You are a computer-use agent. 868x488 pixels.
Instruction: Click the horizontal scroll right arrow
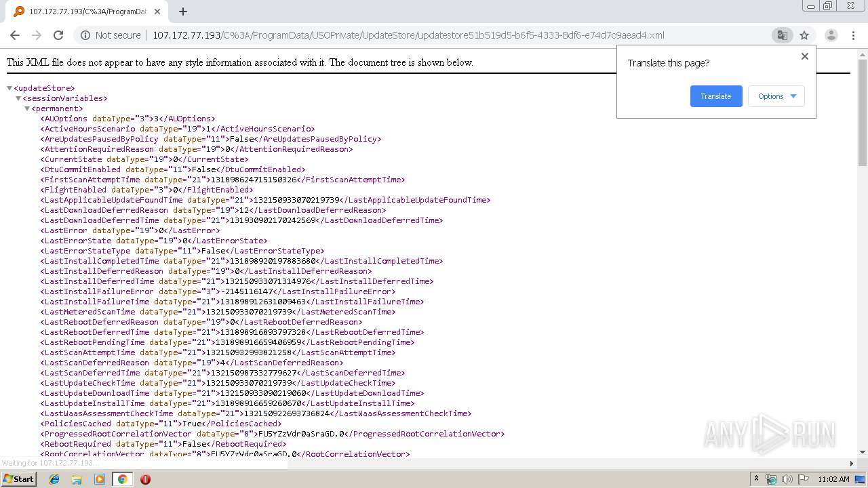coord(852,463)
